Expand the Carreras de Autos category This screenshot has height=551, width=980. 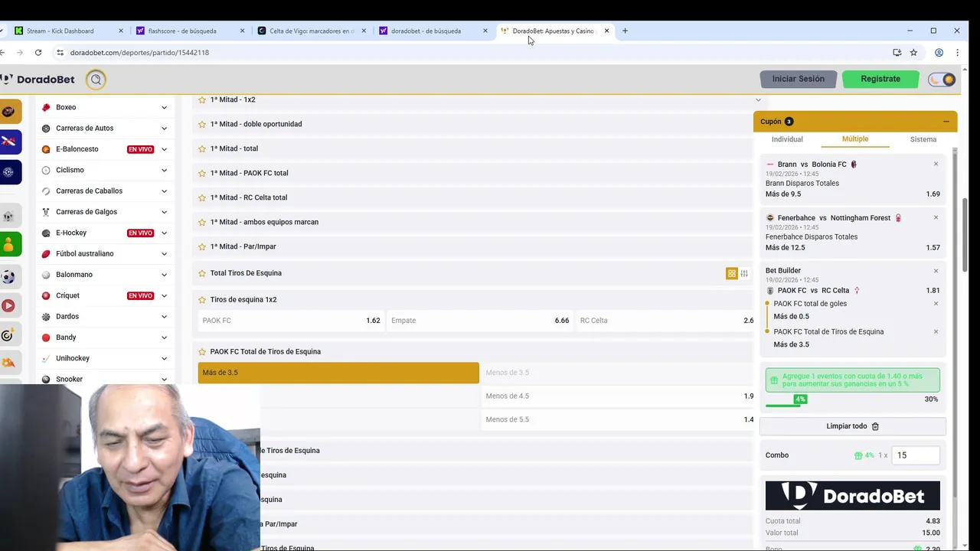[x=164, y=129]
